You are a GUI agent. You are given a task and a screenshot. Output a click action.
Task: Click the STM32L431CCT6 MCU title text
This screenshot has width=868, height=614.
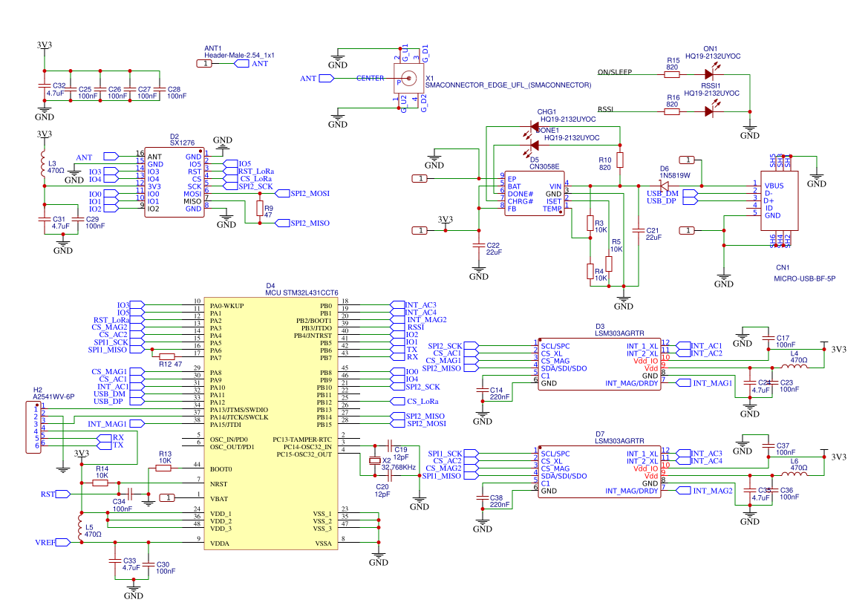pyautogui.click(x=301, y=293)
